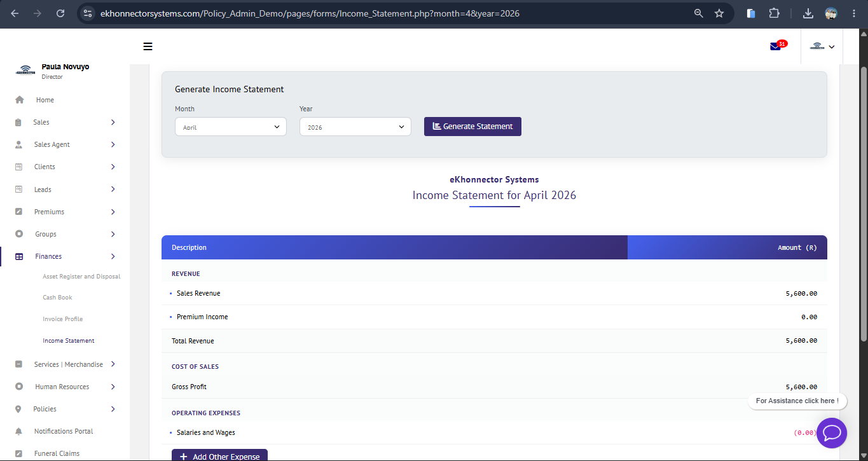Open the Chrome three-dot menu
Screen dimensions: 868x461
853,13
